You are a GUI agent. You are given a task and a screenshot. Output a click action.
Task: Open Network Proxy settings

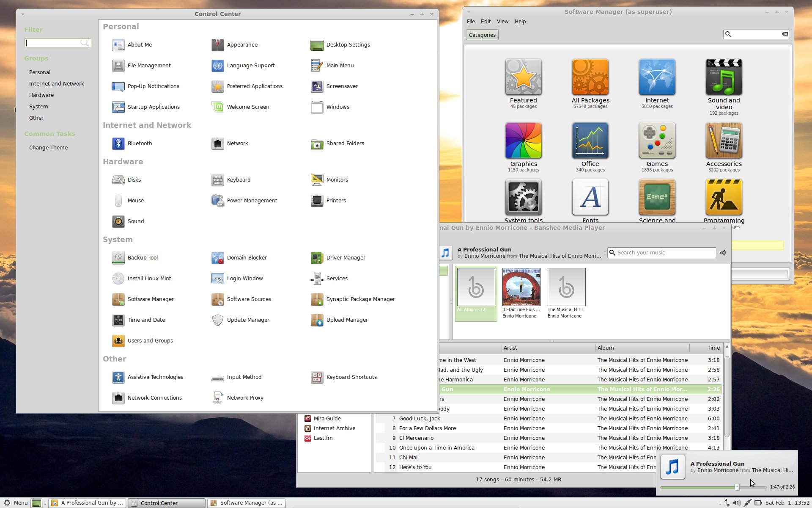point(237,398)
